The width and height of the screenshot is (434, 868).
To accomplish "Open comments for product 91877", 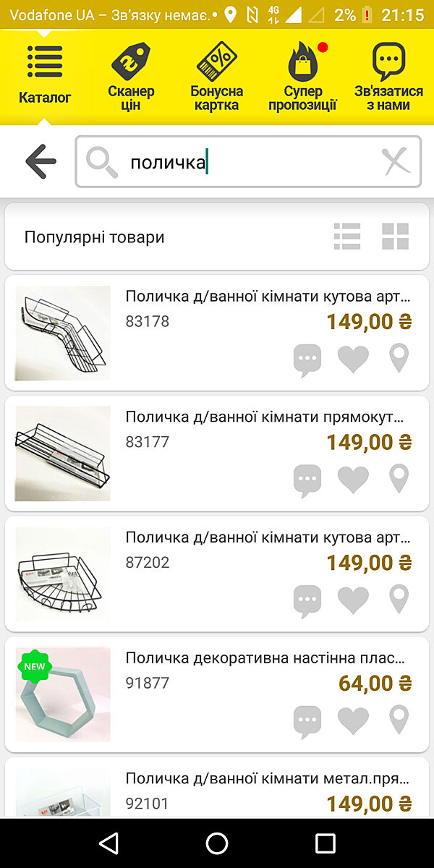I will pos(307,720).
